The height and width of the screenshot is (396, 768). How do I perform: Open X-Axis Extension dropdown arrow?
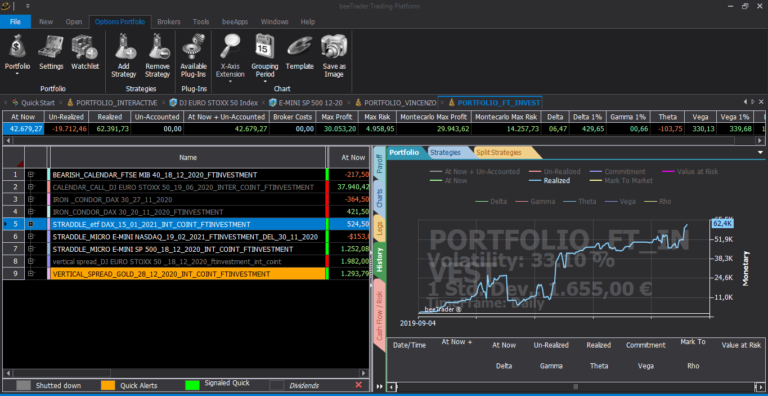(x=230, y=81)
